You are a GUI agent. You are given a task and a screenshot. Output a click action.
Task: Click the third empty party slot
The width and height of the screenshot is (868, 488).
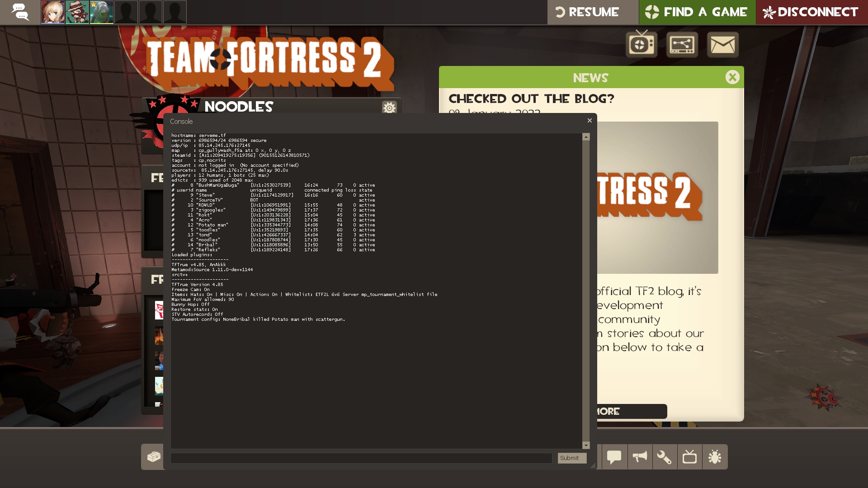[175, 12]
